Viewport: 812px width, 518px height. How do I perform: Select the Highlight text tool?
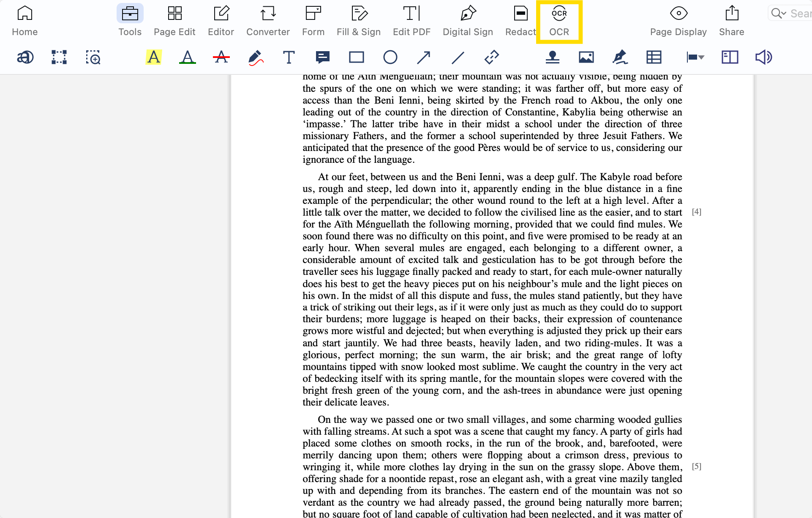(x=154, y=57)
